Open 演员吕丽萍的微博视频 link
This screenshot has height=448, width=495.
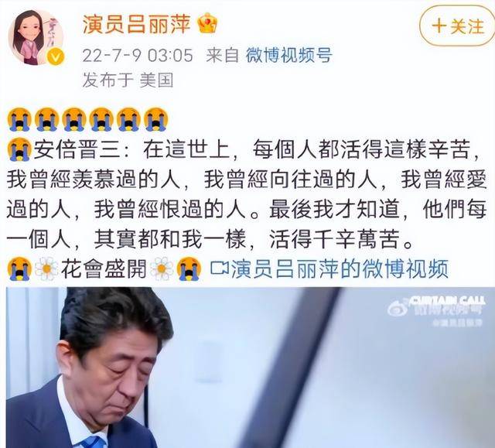click(340, 269)
